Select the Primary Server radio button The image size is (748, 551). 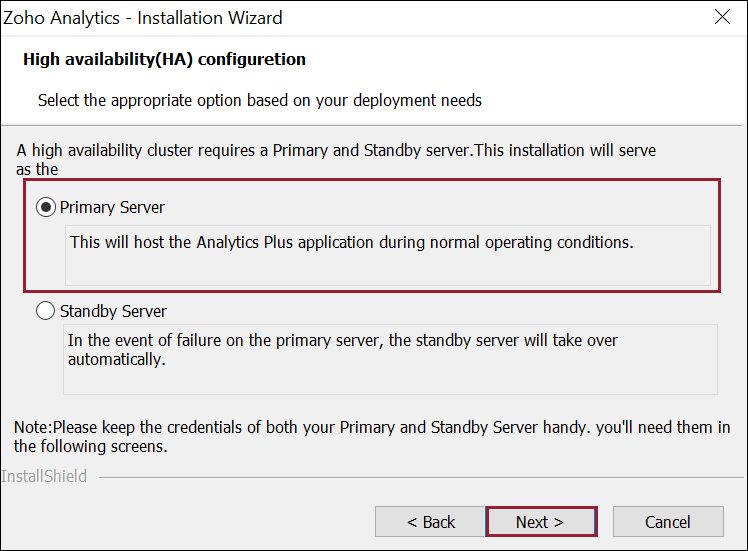pyautogui.click(x=46, y=207)
